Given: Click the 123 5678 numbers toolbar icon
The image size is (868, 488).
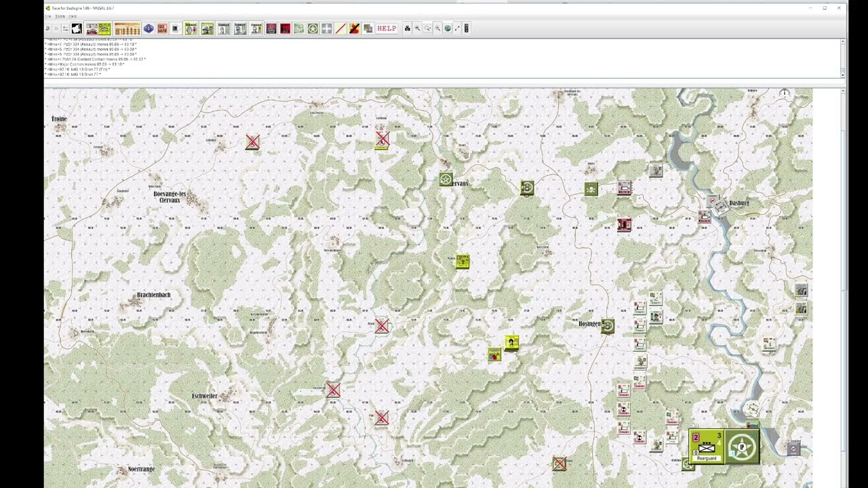Looking at the screenshot, I should click(162, 28).
